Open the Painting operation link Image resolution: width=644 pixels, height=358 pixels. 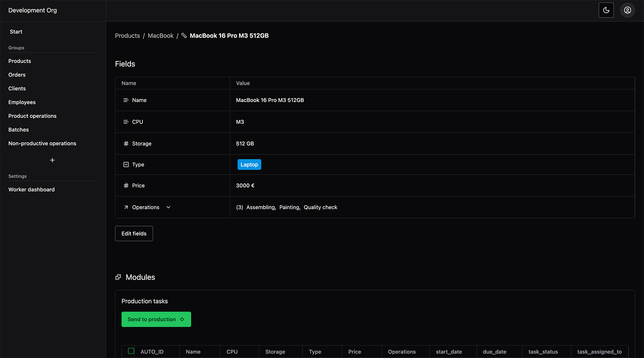289,207
